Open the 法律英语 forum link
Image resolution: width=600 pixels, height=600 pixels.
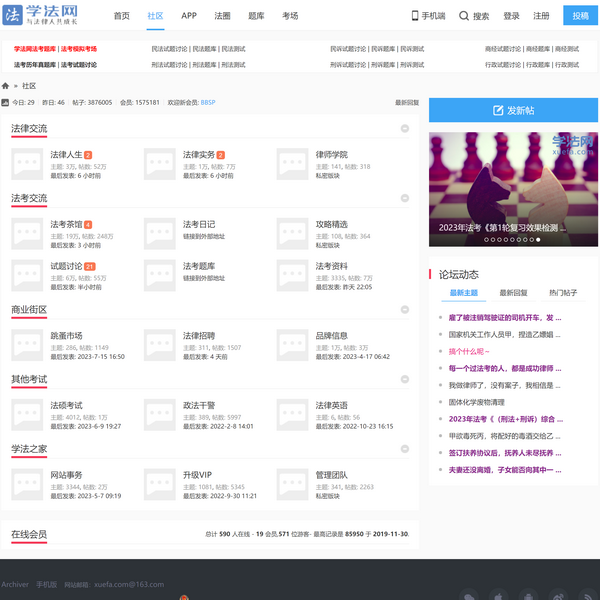coord(332,405)
